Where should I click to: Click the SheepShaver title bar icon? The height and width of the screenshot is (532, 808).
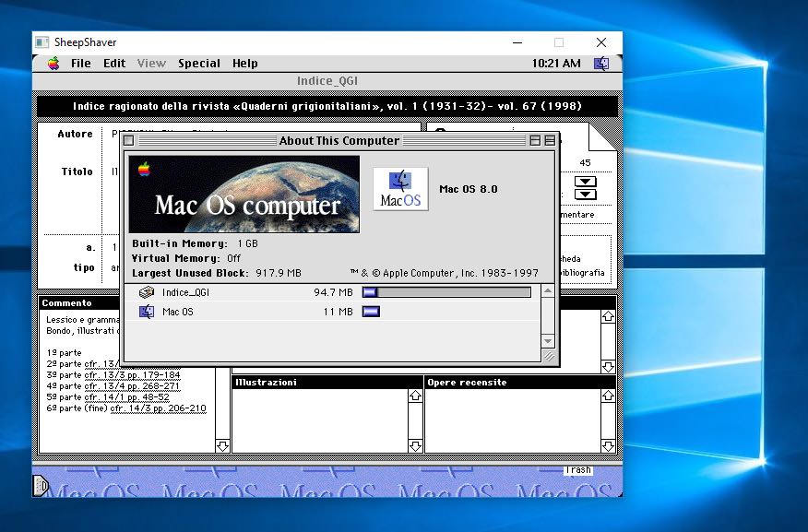point(42,42)
